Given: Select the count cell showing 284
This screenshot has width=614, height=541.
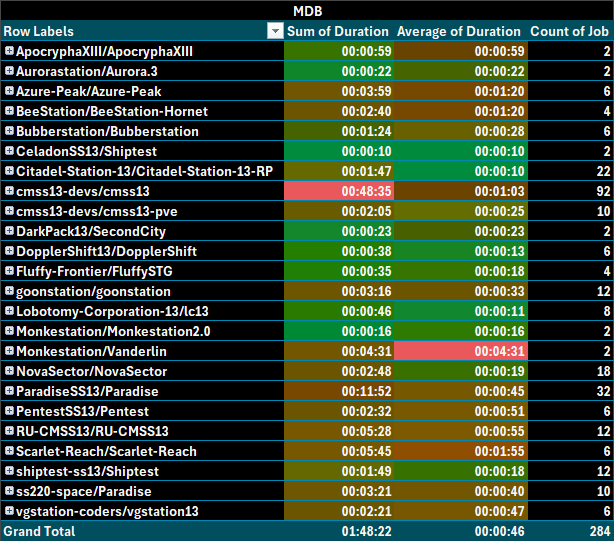Looking at the screenshot, I should tap(570, 531).
